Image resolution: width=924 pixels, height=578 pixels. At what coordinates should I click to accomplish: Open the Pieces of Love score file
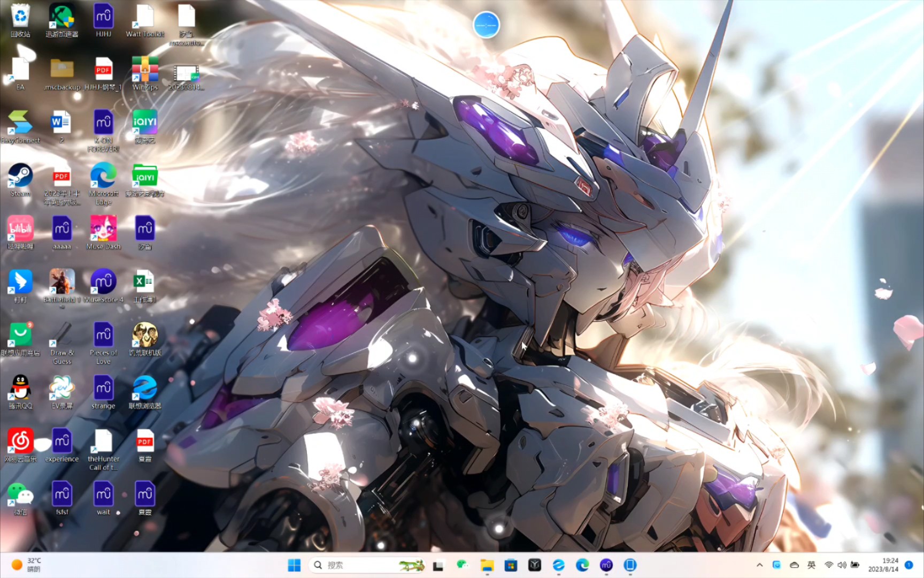click(x=103, y=344)
